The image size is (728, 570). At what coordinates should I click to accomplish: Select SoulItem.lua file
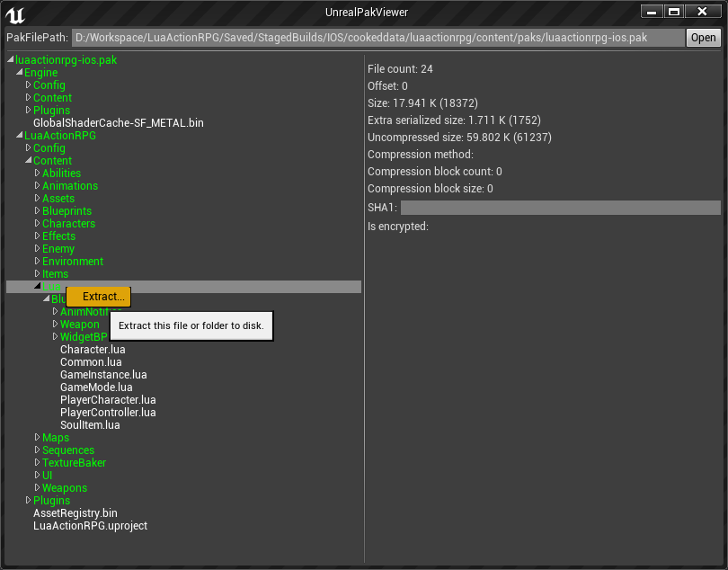(90, 424)
